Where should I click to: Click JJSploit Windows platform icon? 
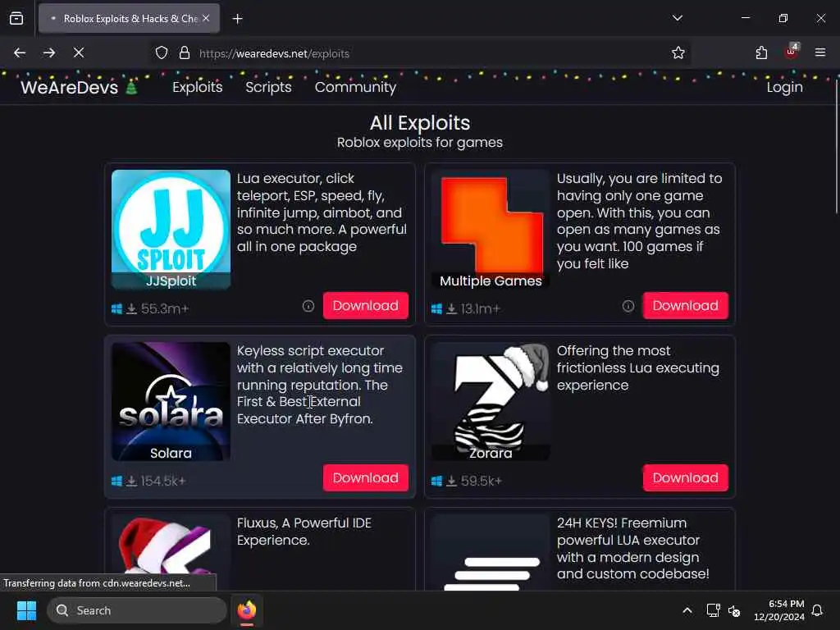click(116, 308)
